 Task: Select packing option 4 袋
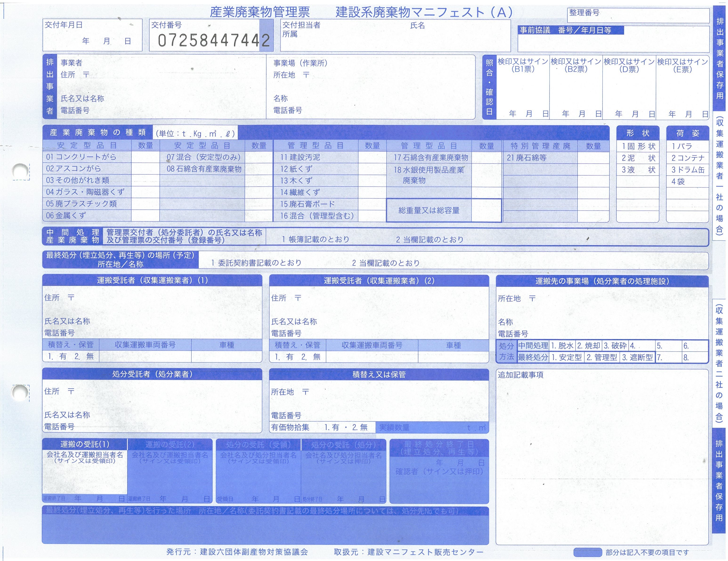[687, 182]
